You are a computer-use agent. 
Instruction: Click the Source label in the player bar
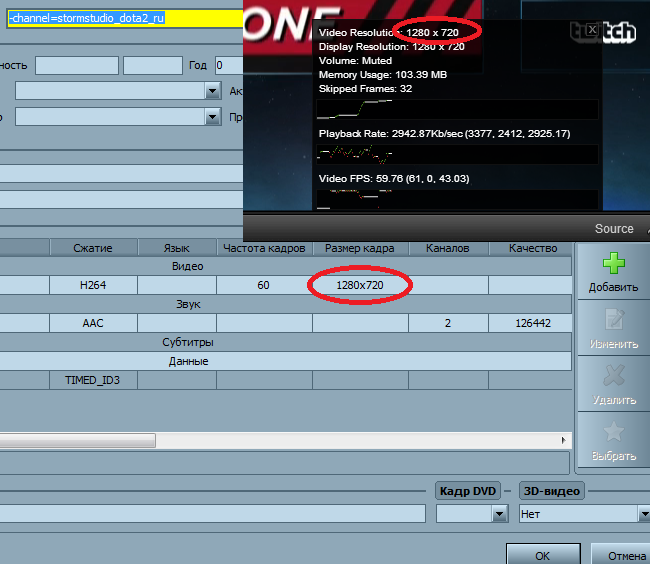(x=614, y=228)
